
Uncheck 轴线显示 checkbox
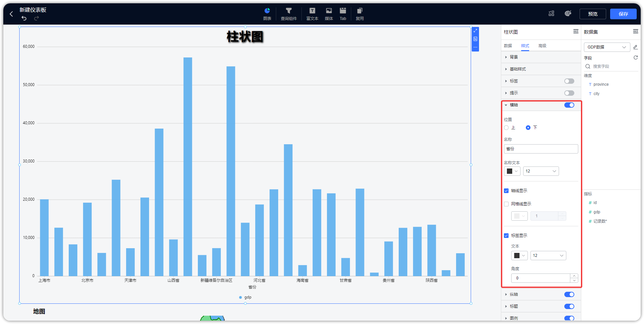click(506, 191)
